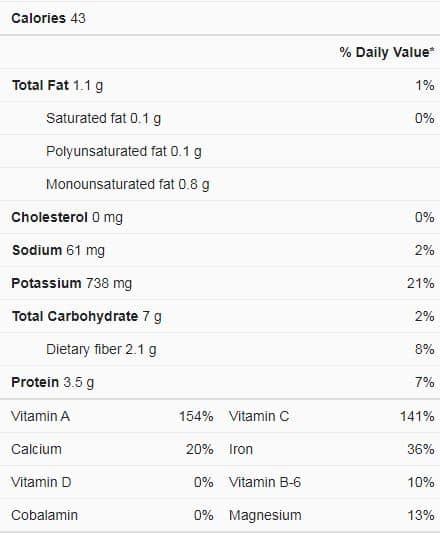Select the Total Carbohydrate 7 g row
Image resolution: width=440 pixels, height=533 pixels.
point(220,316)
